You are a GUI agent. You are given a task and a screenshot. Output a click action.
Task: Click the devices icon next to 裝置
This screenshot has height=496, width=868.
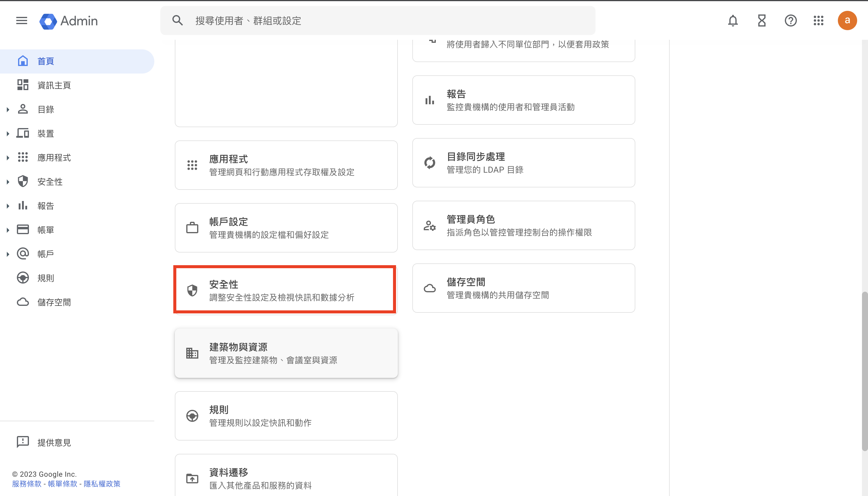pos(23,133)
